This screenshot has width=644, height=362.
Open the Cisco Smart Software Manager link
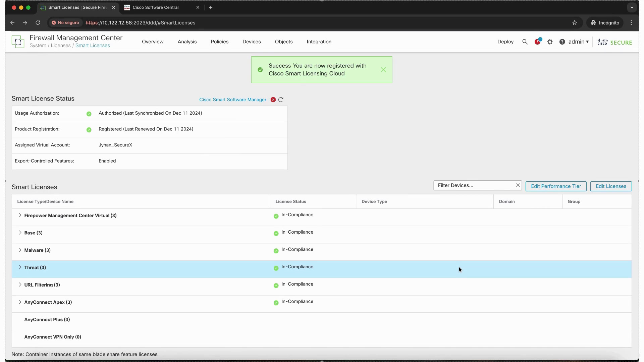click(x=233, y=100)
